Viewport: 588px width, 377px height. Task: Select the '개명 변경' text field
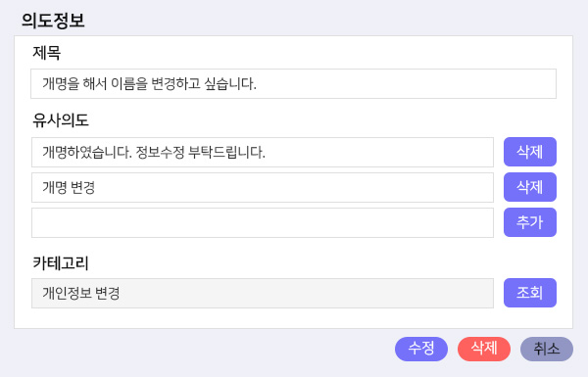(x=263, y=187)
